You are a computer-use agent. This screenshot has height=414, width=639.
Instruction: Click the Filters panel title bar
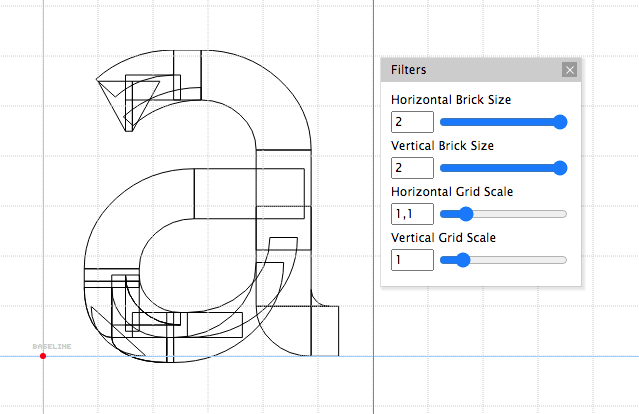470,70
